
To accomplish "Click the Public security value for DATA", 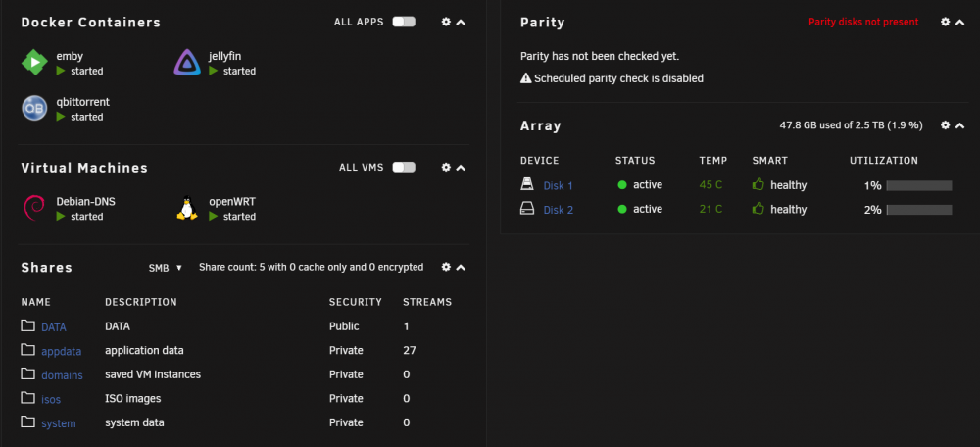I will [344, 326].
